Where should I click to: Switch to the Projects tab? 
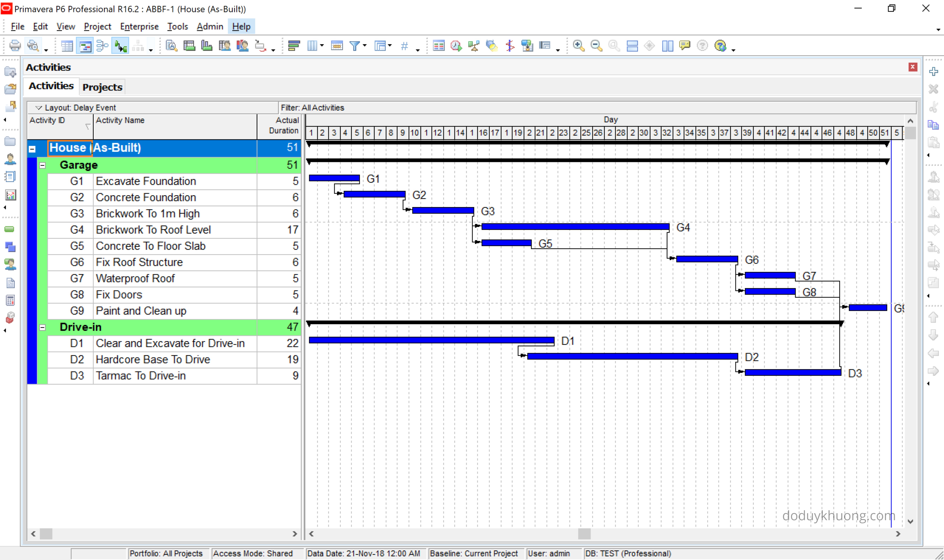point(102,87)
